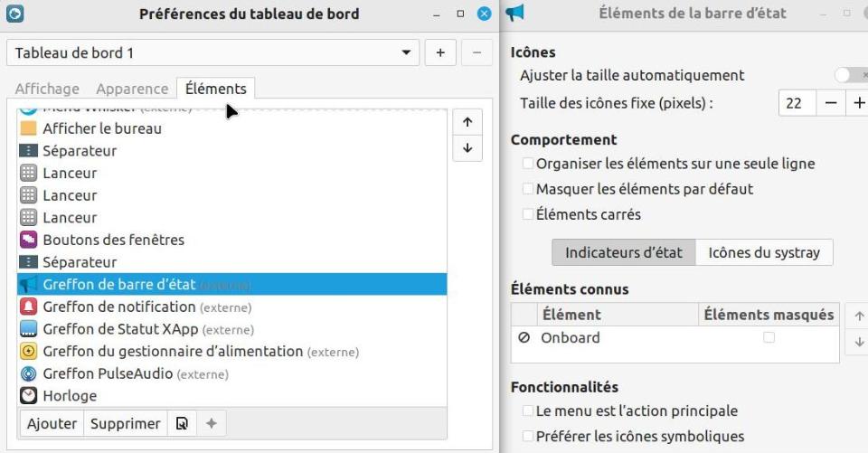
Task: Check Masquer les éléments par défaut
Action: [x=528, y=189]
